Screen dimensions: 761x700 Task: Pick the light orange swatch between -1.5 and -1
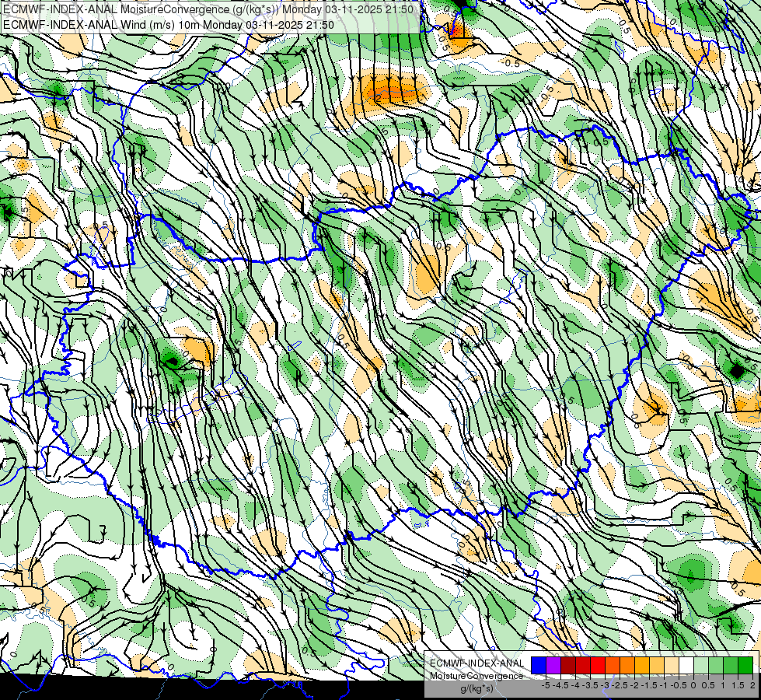coord(657,666)
